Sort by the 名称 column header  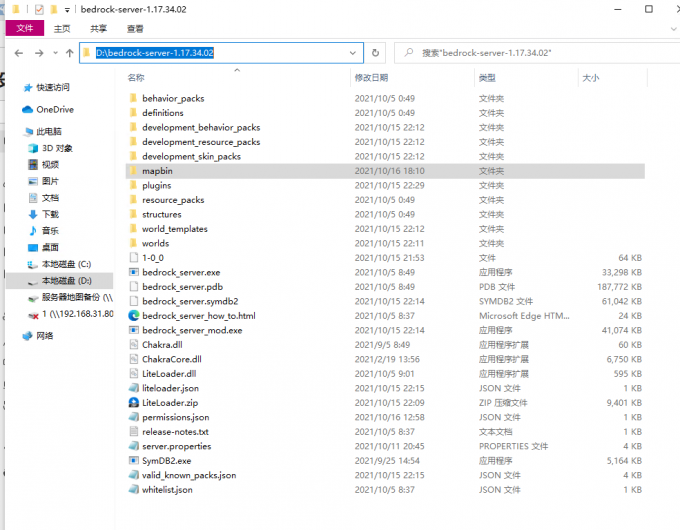click(x=136, y=78)
